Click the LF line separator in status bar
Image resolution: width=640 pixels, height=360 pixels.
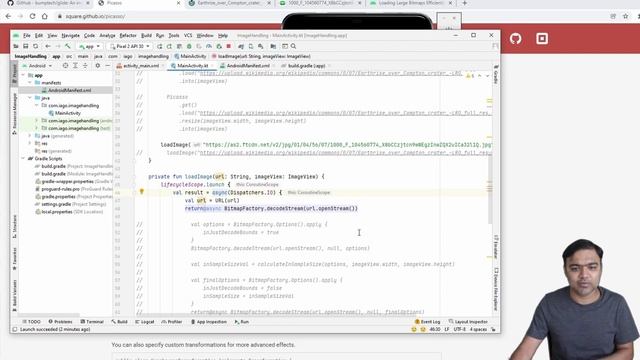(x=447, y=329)
